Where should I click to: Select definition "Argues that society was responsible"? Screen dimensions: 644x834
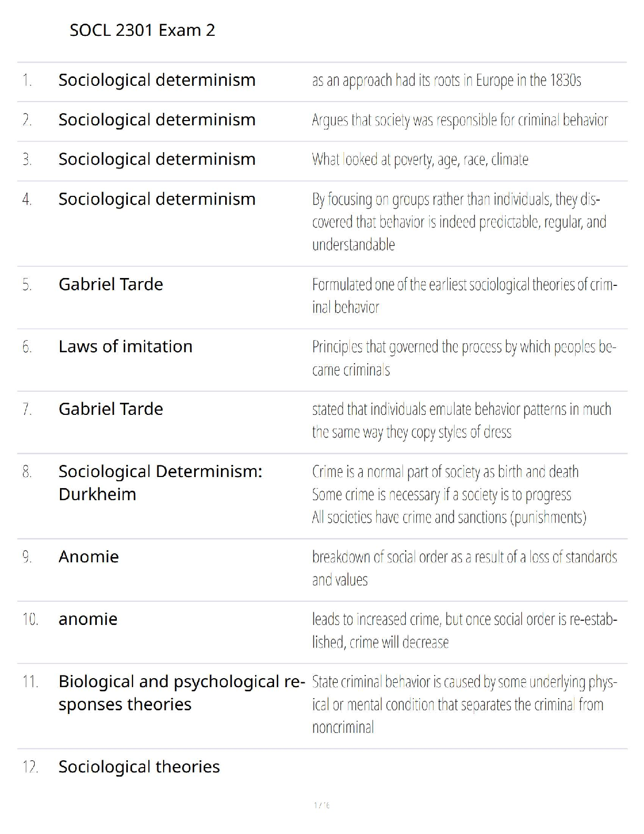(459, 120)
